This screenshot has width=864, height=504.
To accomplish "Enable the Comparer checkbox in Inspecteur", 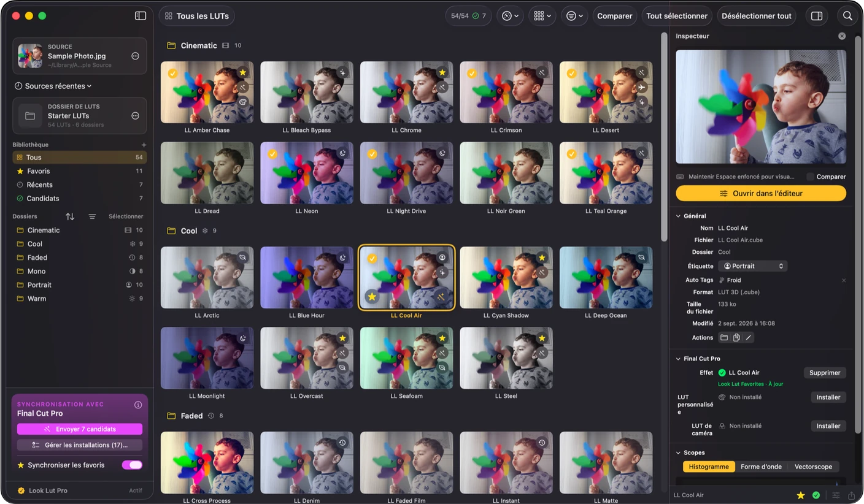I will tap(810, 177).
